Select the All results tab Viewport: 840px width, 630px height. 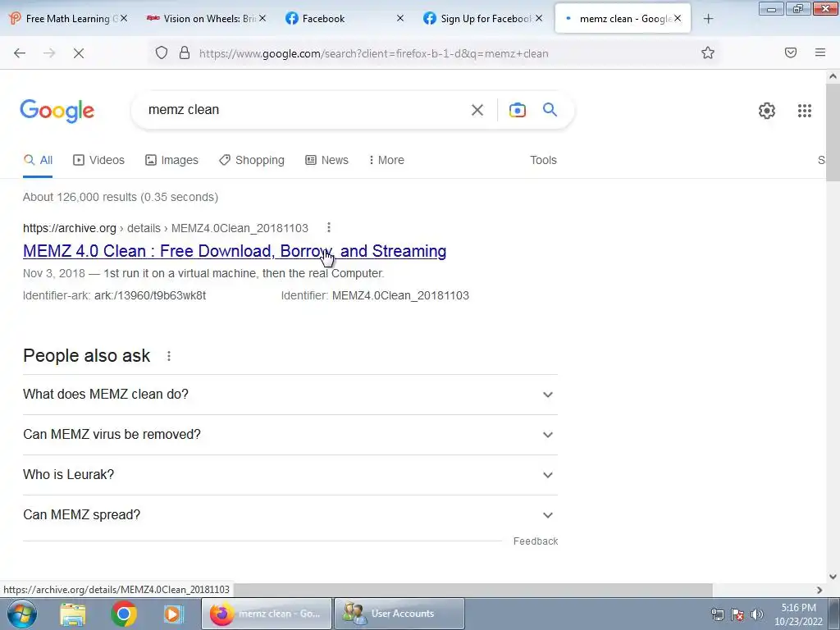click(38, 160)
